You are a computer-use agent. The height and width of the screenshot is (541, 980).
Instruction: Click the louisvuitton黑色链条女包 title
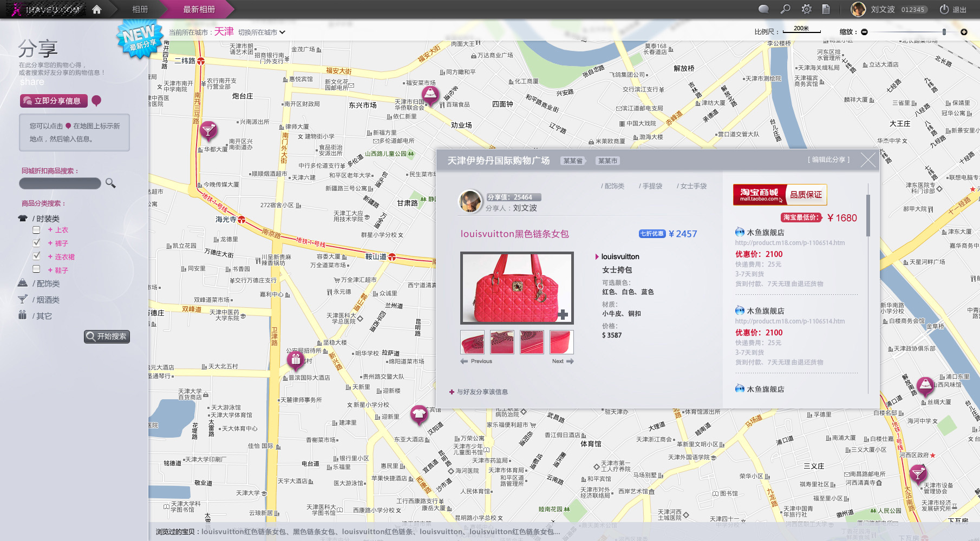tap(514, 234)
